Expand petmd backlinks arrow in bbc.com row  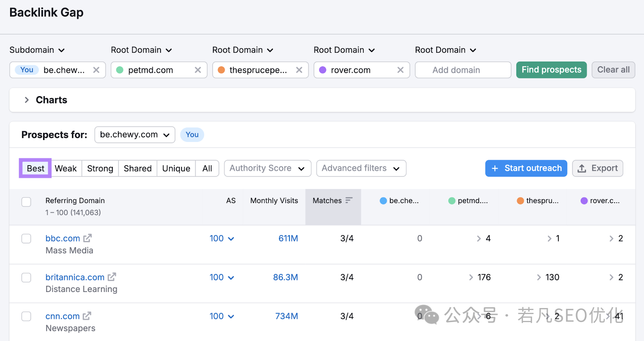click(479, 238)
